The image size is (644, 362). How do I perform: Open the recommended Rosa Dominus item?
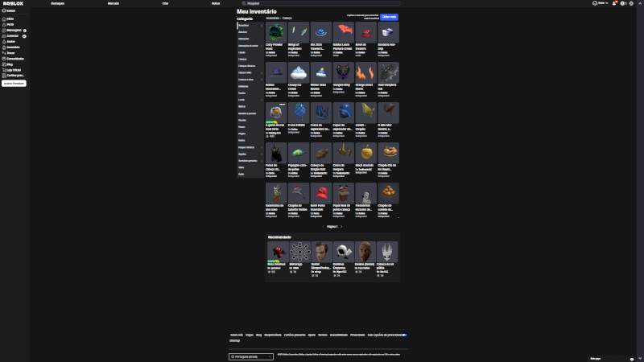[278, 252]
